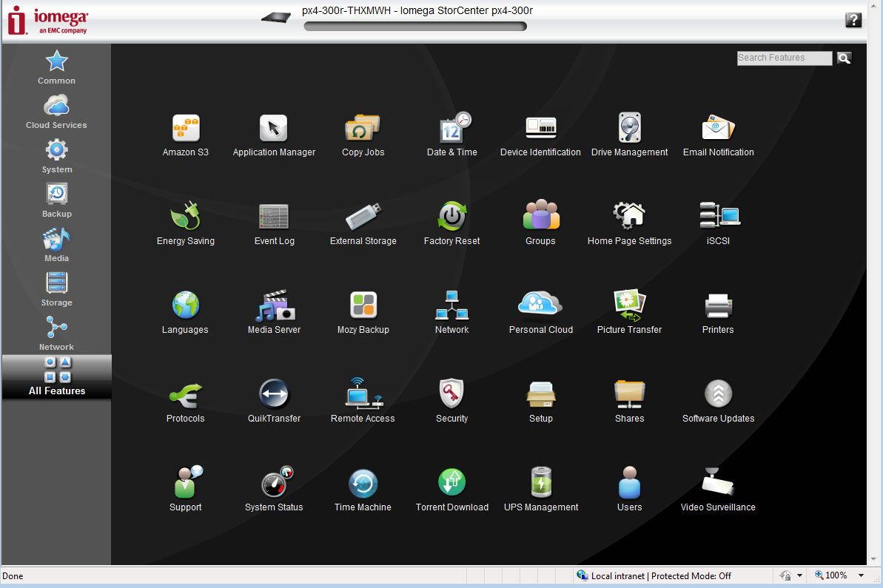883x588 pixels.
Task: Open the Setup feature
Action: pyautogui.click(x=540, y=402)
